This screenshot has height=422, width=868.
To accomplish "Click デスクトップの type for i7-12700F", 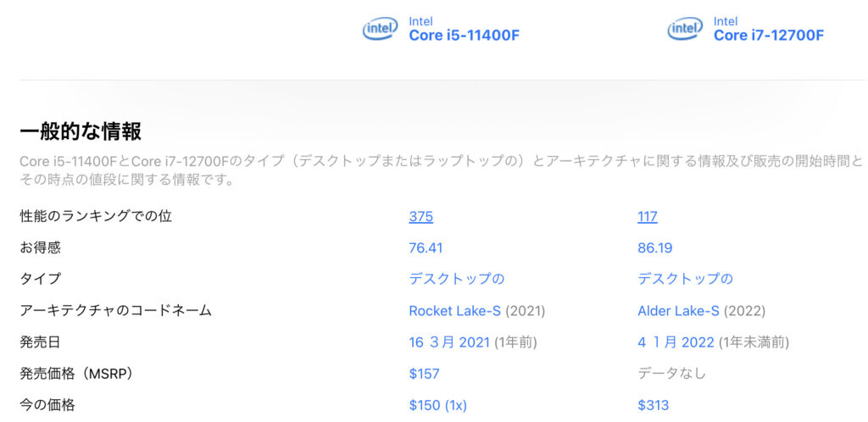I will (x=685, y=280).
